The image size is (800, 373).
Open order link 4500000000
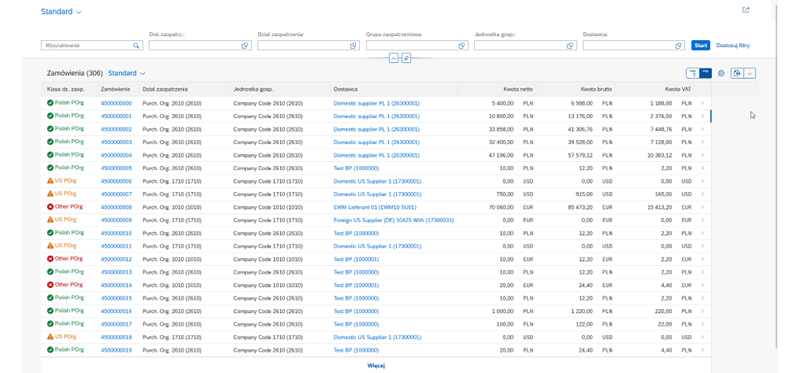coord(116,103)
